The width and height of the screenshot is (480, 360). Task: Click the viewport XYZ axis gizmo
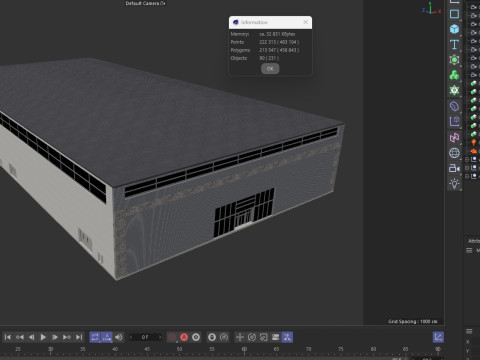(x=431, y=9)
